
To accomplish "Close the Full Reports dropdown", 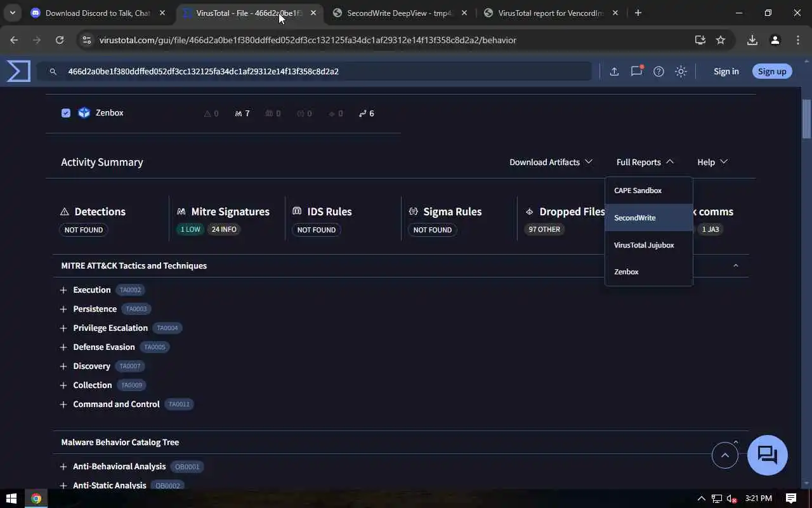I will [645, 162].
